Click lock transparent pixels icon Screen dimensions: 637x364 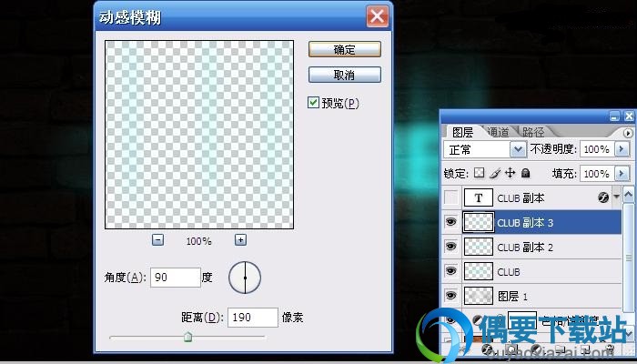click(480, 173)
